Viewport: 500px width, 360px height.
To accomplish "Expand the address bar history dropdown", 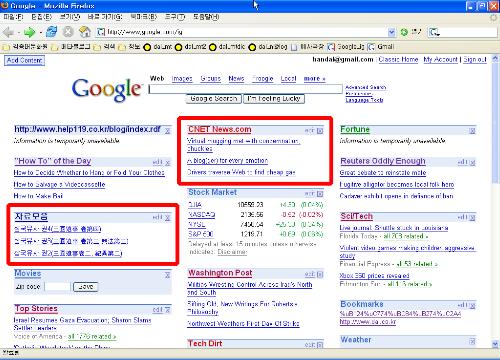I will click(392, 32).
